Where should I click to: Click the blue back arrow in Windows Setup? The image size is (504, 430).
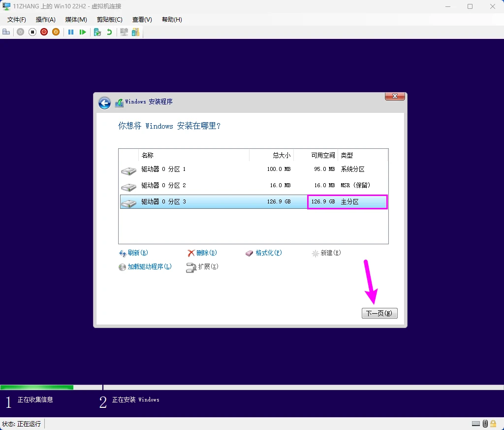[x=104, y=103]
